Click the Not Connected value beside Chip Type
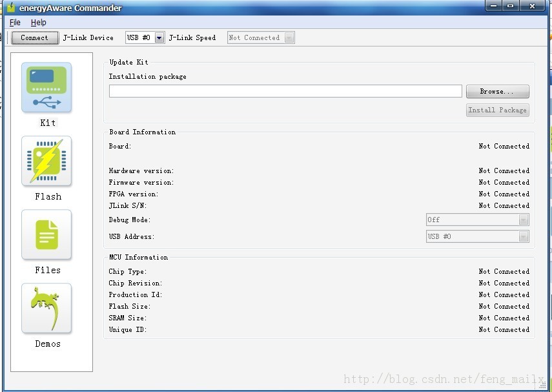Viewport: 552px width, 392px height. (504, 271)
